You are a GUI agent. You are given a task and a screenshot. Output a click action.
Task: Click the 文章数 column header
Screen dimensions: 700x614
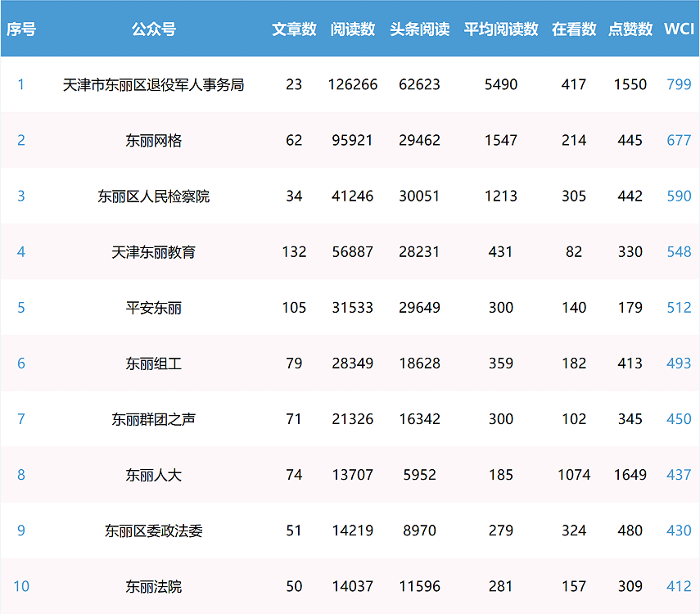294,29
